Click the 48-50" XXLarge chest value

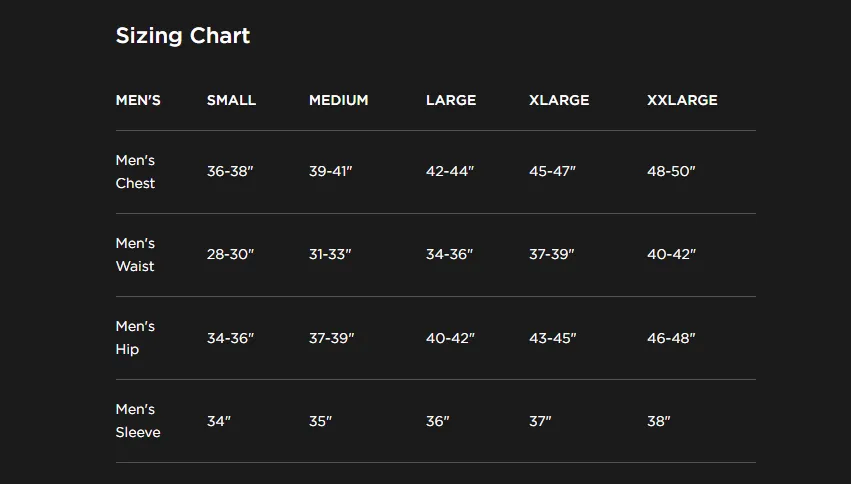(671, 171)
